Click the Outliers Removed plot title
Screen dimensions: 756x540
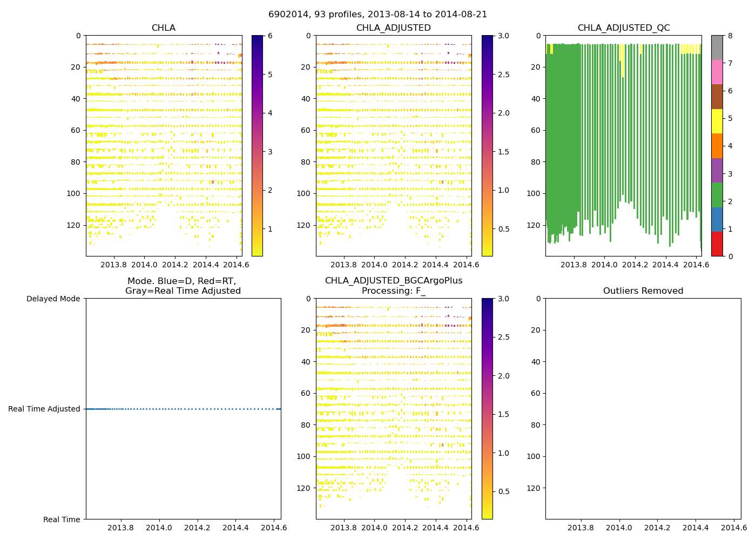click(x=643, y=291)
